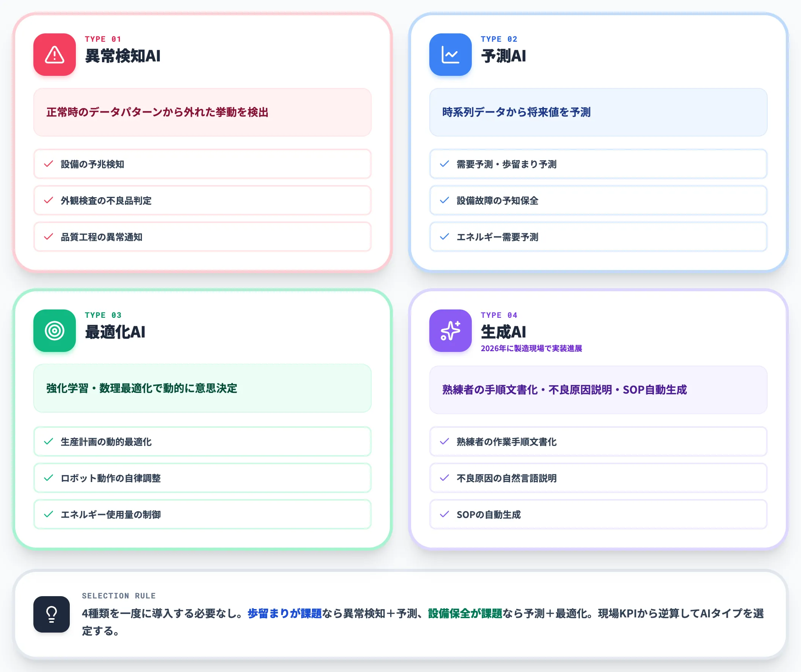
Task: Click the TYPE 04 label
Action: tap(499, 316)
